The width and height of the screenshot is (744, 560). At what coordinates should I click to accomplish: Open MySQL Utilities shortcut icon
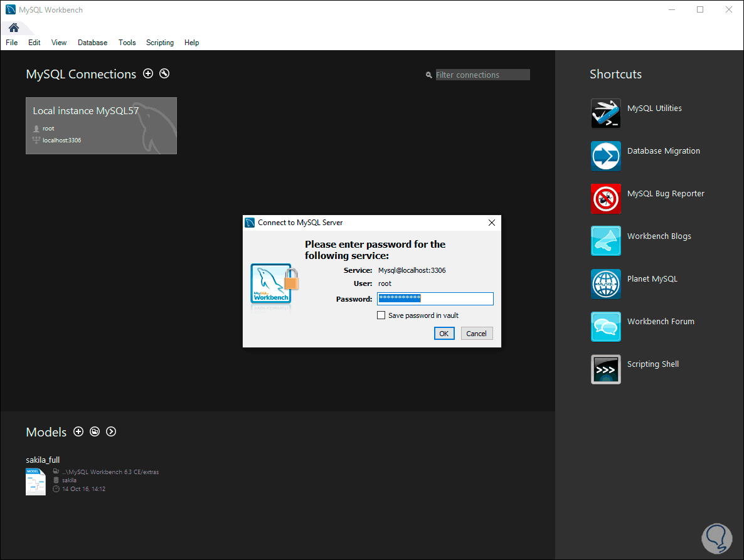pos(605,114)
